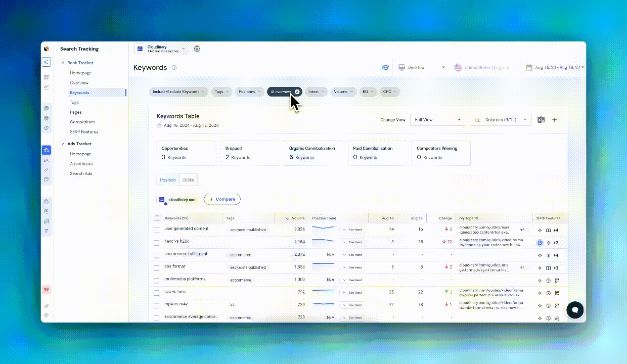Open the settings gear next to Cloudinary project

pyautogui.click(x=197, y=49)
